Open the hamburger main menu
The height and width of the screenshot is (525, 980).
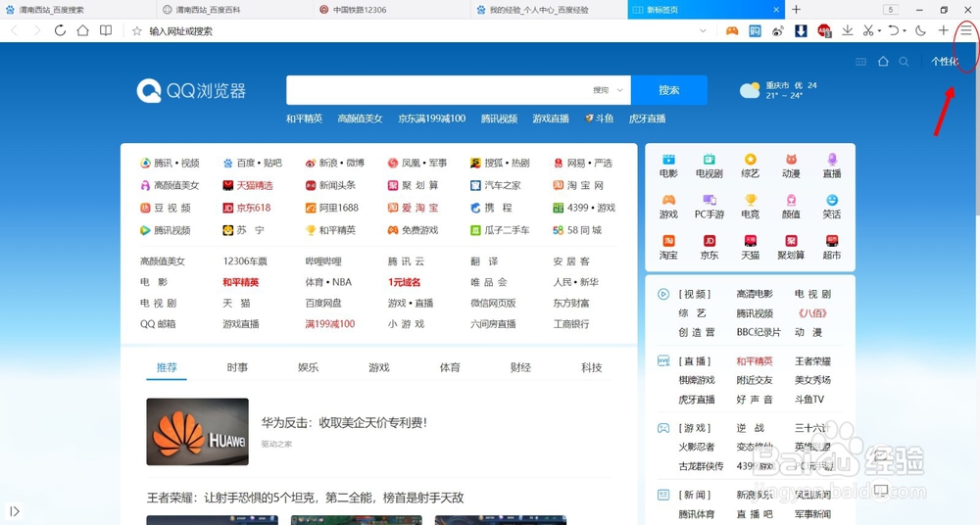[x=966, y=30]
